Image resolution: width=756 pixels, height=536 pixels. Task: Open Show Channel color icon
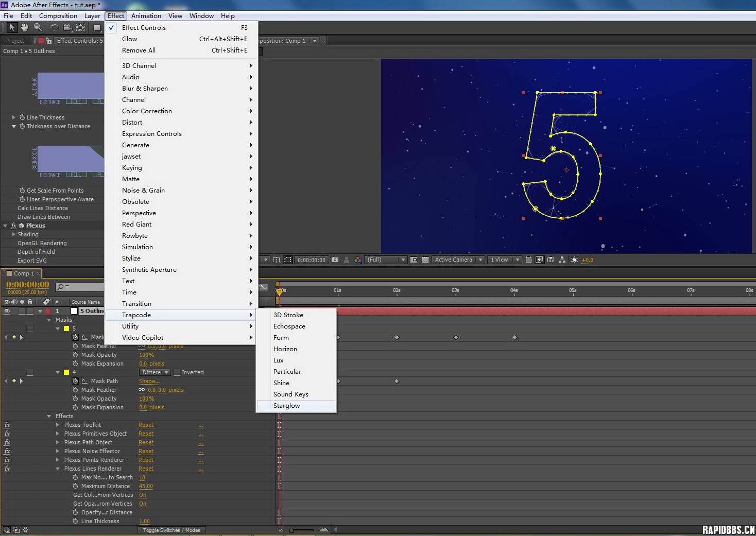pos(357,260)
